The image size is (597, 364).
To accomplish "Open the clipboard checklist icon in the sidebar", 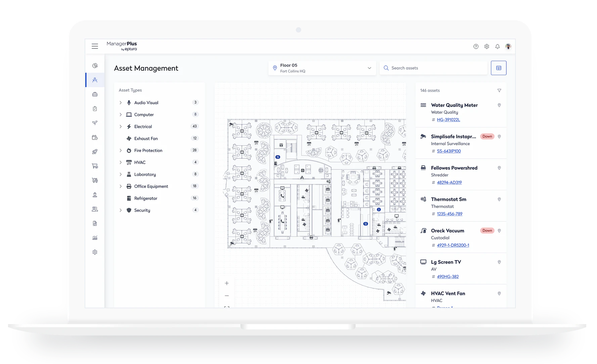I will point(95,108).
